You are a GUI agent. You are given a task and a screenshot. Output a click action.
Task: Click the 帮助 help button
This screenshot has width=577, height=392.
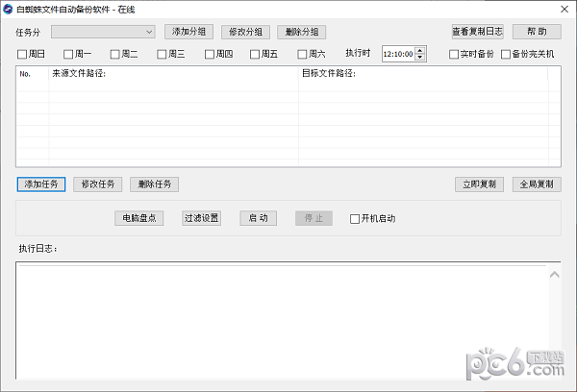click(537, 32)
